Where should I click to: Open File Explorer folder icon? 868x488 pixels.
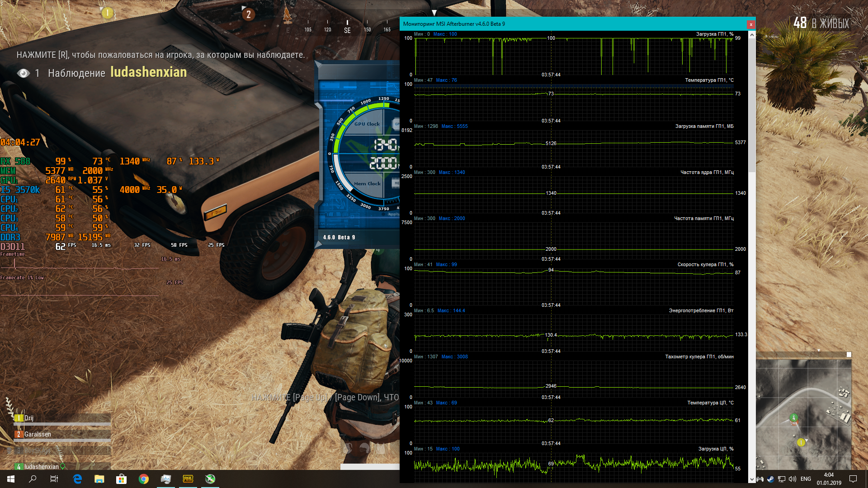[x=99, y=479]
